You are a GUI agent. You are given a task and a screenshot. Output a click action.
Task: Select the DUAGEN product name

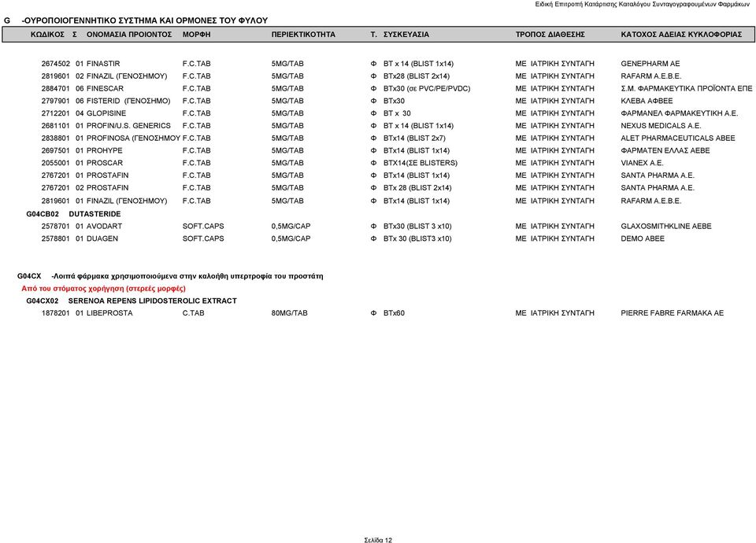pos(102,239)
